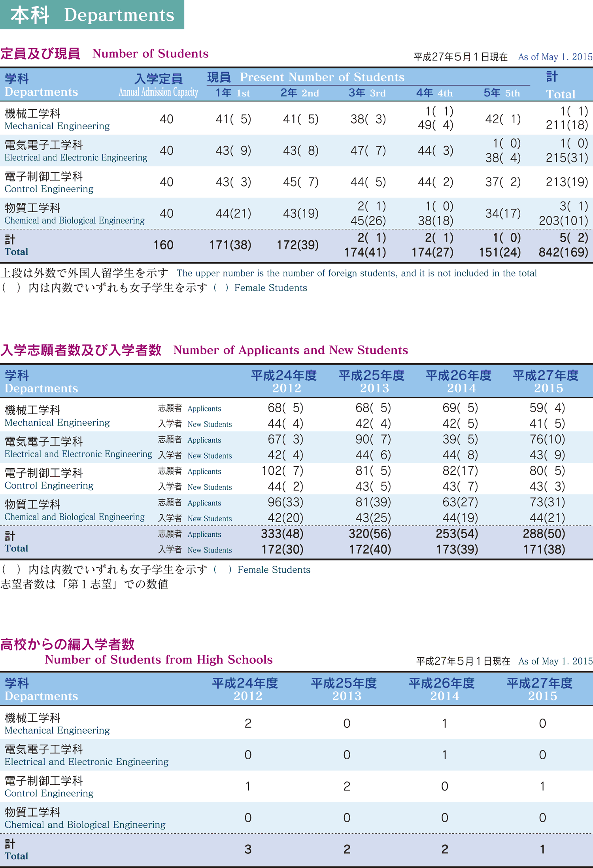This screenshot has width=593, height=868.
Task: Click the total 2nd year value 172(39)
Action: pos(298,245)
